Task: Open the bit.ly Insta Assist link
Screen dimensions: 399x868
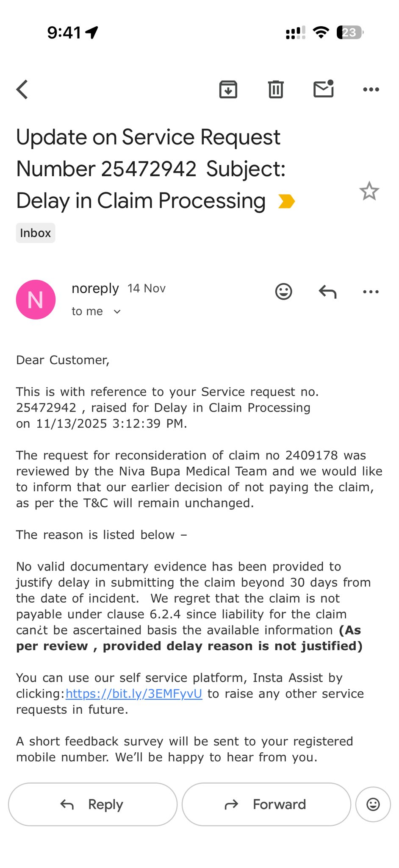Action: click(134, 694)
